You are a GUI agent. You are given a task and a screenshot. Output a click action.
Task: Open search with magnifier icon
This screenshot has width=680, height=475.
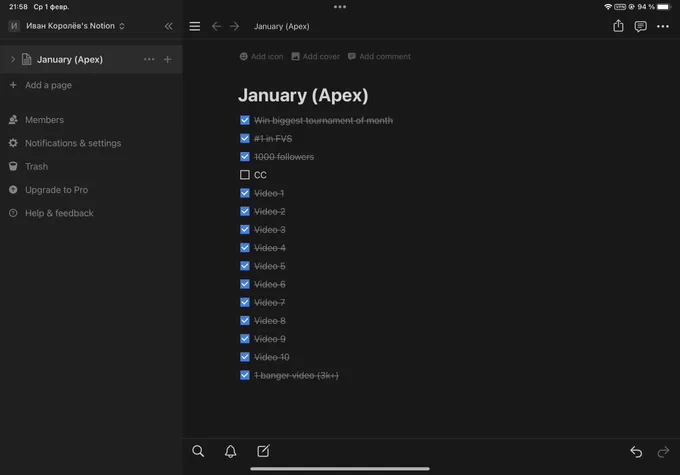(198, 451)
